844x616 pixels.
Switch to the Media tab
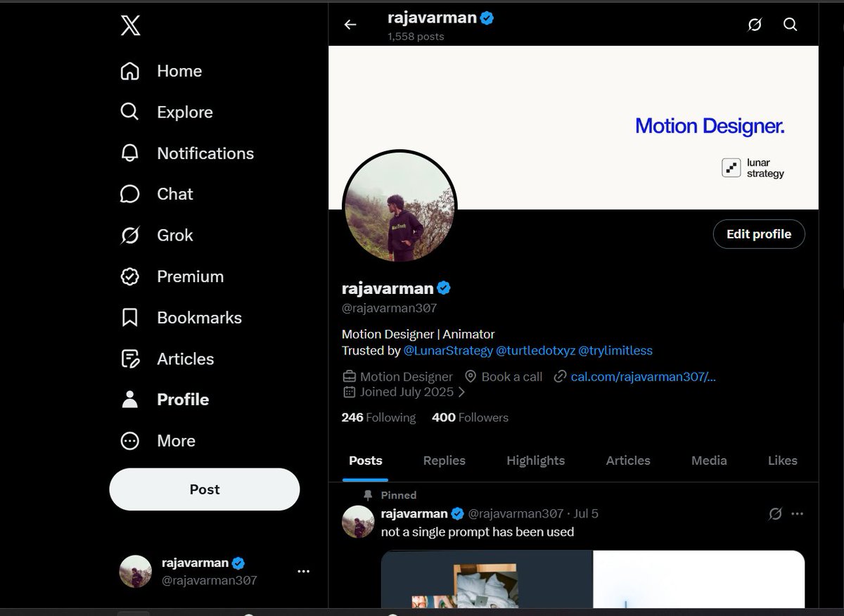point(709,461)
